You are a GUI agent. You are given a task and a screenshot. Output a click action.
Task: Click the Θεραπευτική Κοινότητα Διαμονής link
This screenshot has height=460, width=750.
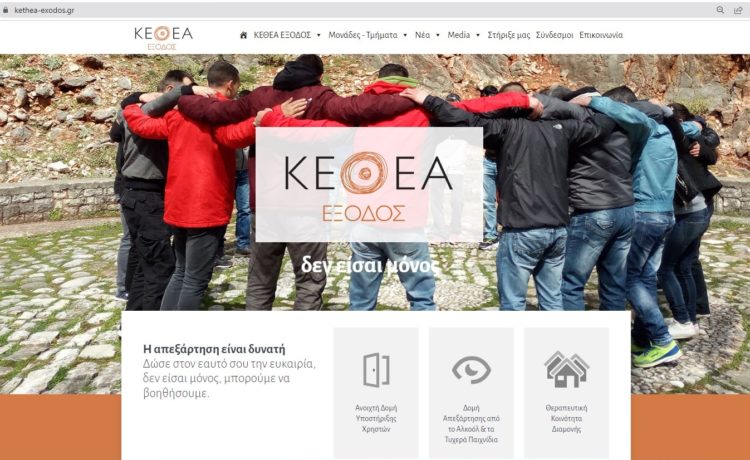click(566, 418)
